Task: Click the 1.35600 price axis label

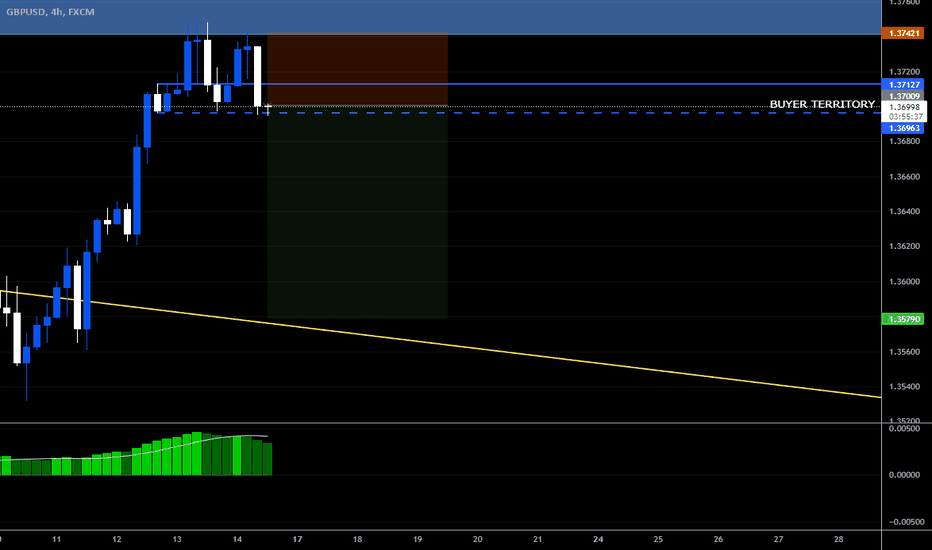Action: pyautogui.click(x=904, y=352)
